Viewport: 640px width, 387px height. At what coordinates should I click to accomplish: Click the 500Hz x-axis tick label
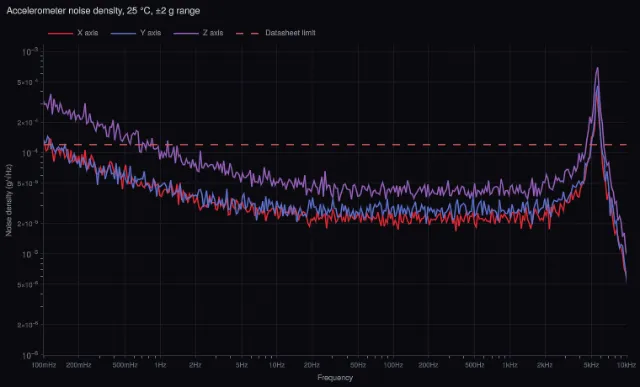click(475, 365)
